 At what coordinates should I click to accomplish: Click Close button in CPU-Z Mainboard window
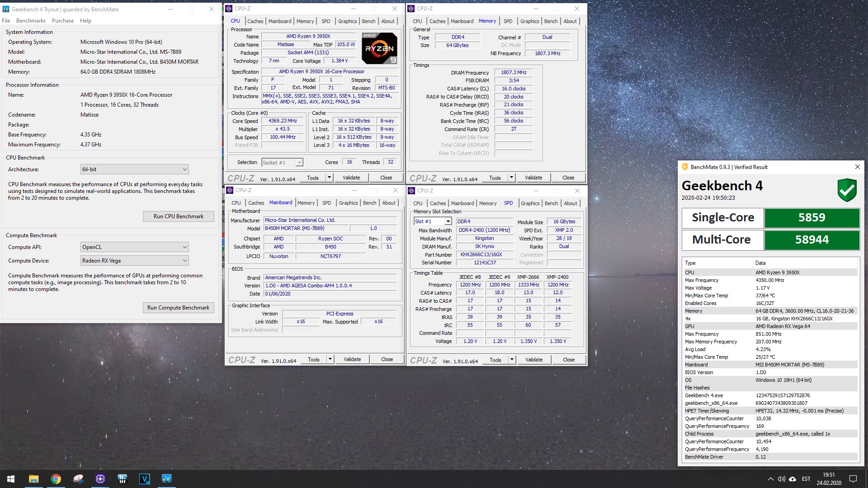coord(387,359)
